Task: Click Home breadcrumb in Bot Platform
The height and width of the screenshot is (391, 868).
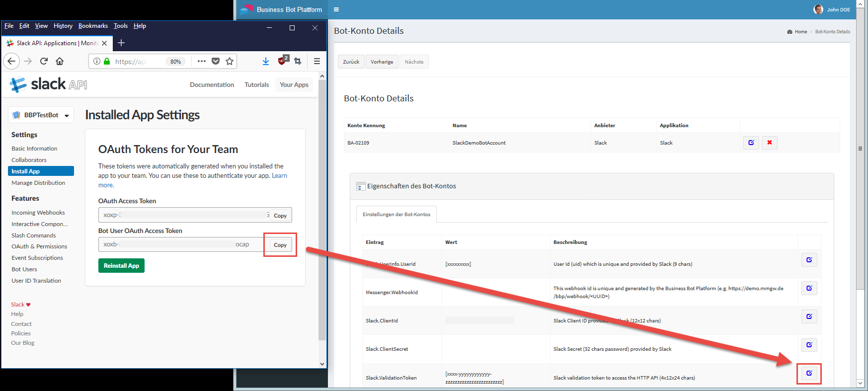Action: coord(801,32)
